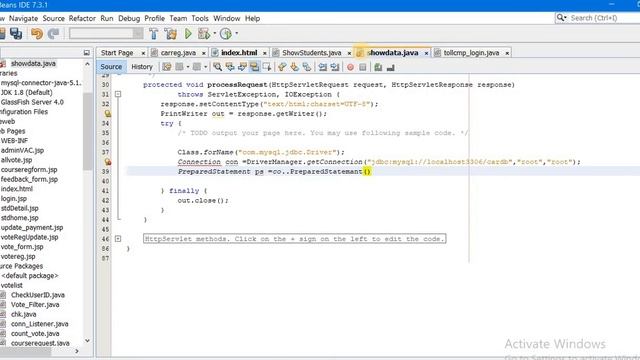Image resolution: width=640 pixels, height=360 pixels.
Task: Toggle Highlight Search in editor toolbar
Action: pyautogui.click(x=254, y=67)
